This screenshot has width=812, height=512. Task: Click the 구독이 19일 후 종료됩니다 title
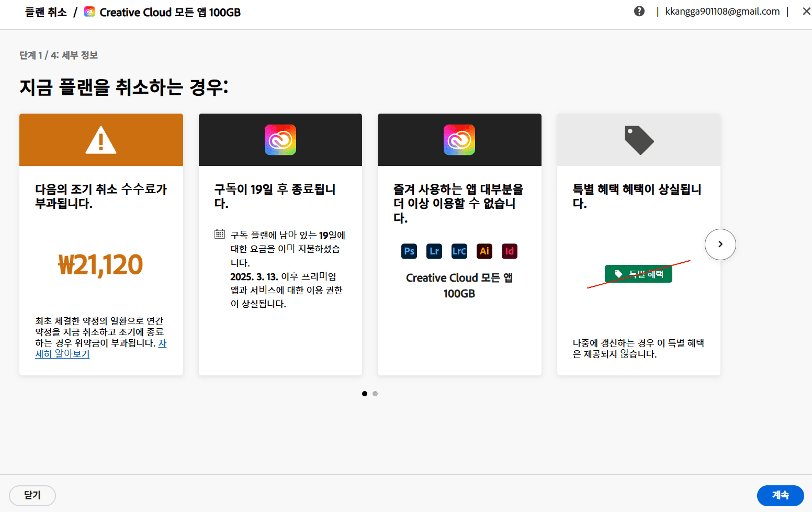point(275,196)
